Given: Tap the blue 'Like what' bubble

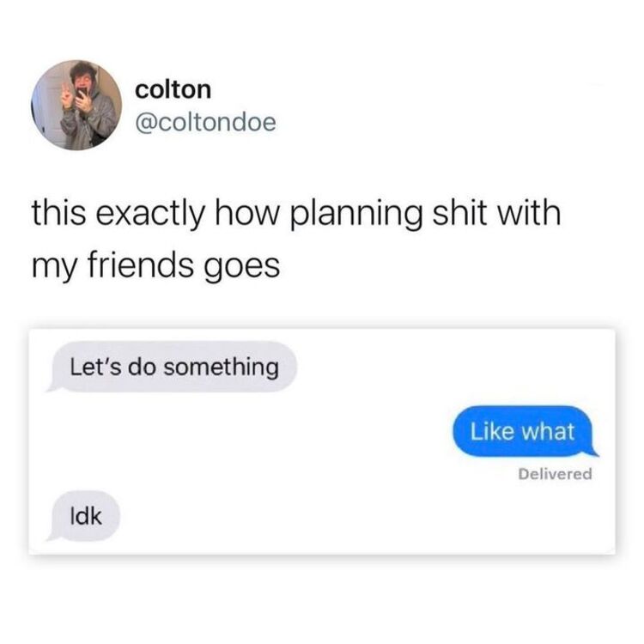Looking at the screenshot, I should click(525, 431).
